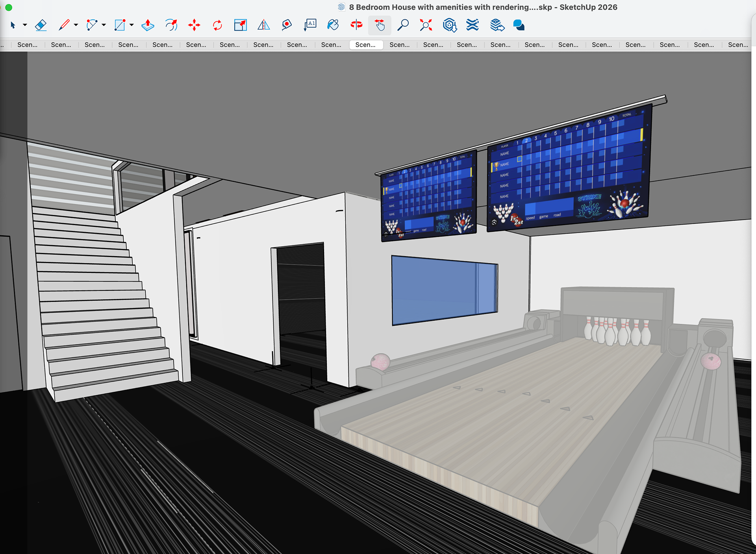Click the Zoom magnifier tool
This screenshot has height=554, width=756.
[403, 25]
